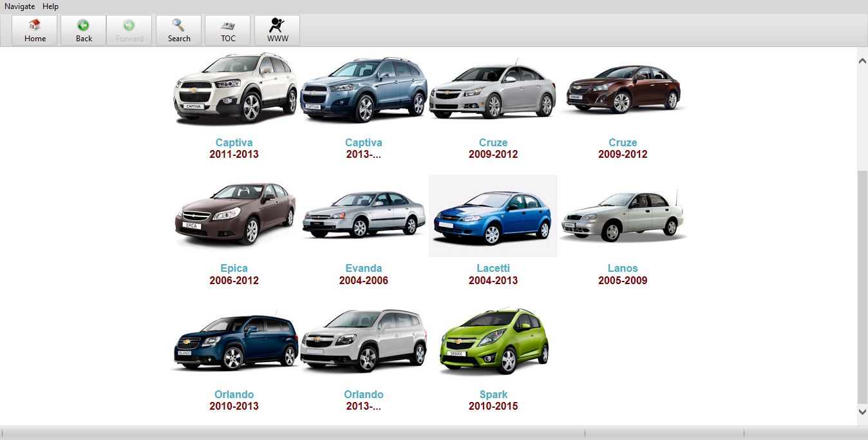
Task: Select the brown Epica car image
Action: click(x=235, y=214)
